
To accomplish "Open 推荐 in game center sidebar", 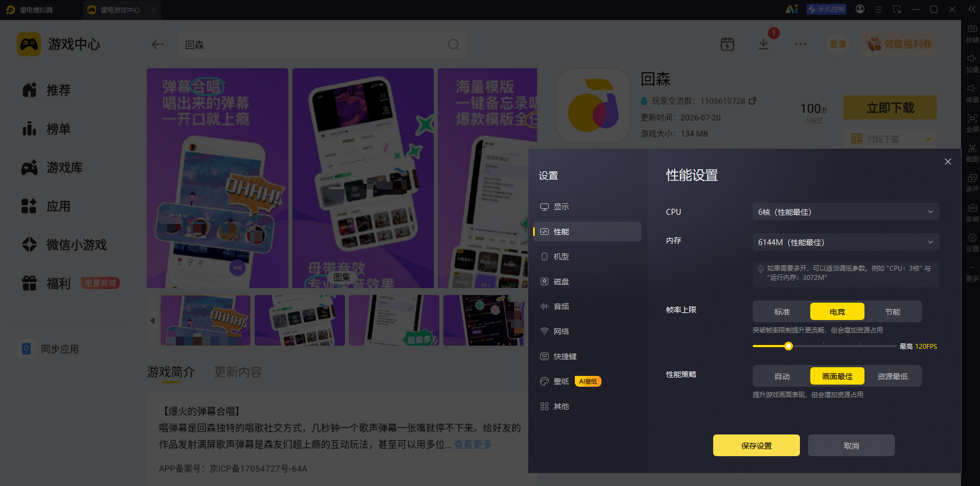I will (x=47, y=90).
